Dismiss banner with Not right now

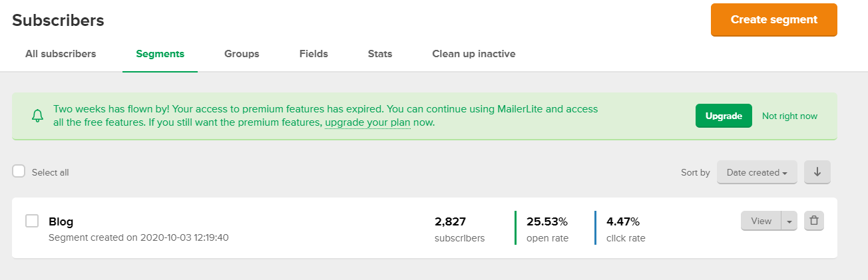coord(789,116)
